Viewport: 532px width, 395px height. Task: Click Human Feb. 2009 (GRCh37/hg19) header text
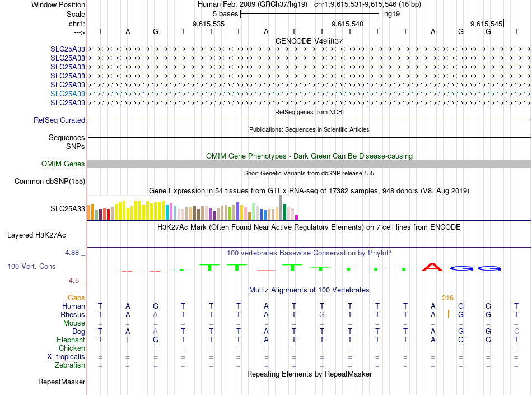coord(253,4)
